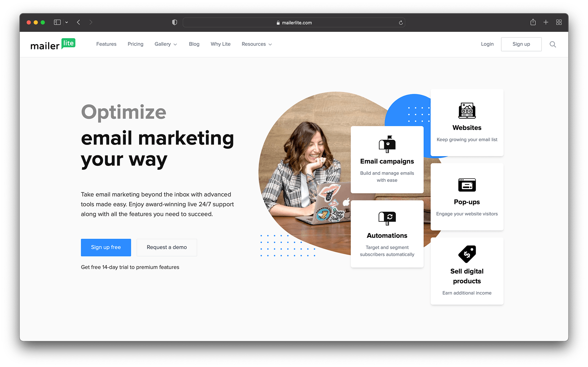Click the Pop-ups icon
Viewport: 588px width, 367px height.
point(465,184)
